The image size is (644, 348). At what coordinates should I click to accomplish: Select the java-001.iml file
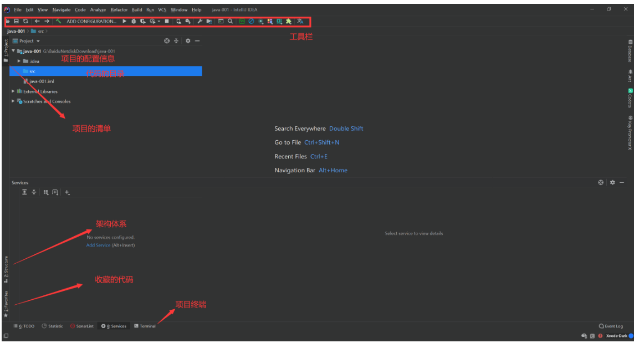click(39, 81)
